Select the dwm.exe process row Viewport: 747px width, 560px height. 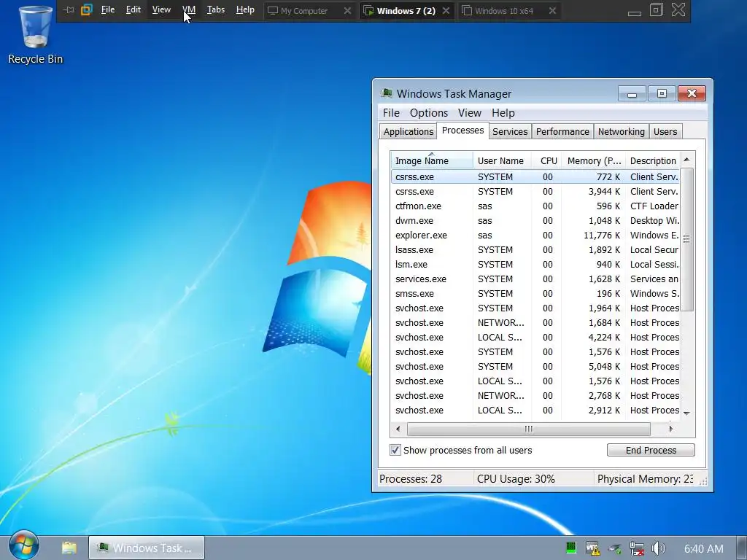[535, 220]
